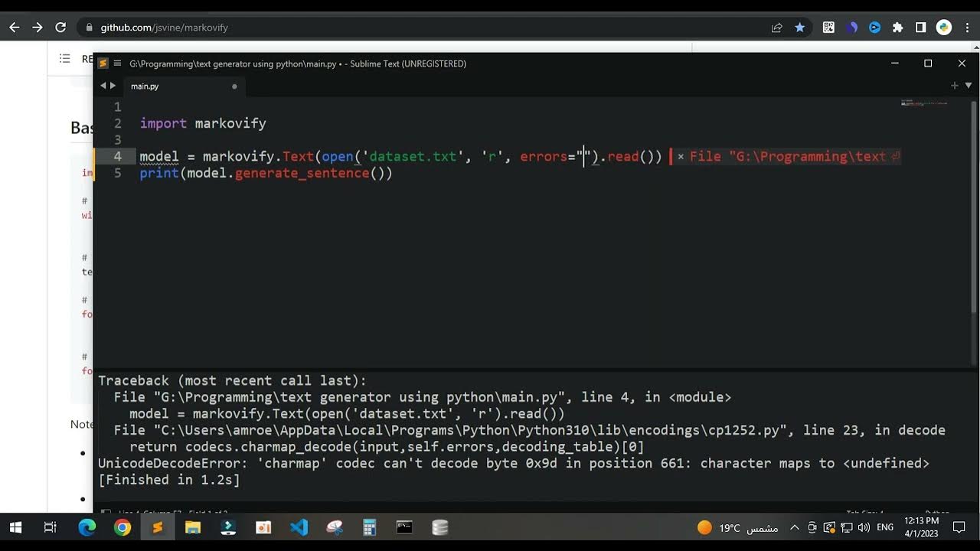Open weather widget showing 19°C

[738, 527]
